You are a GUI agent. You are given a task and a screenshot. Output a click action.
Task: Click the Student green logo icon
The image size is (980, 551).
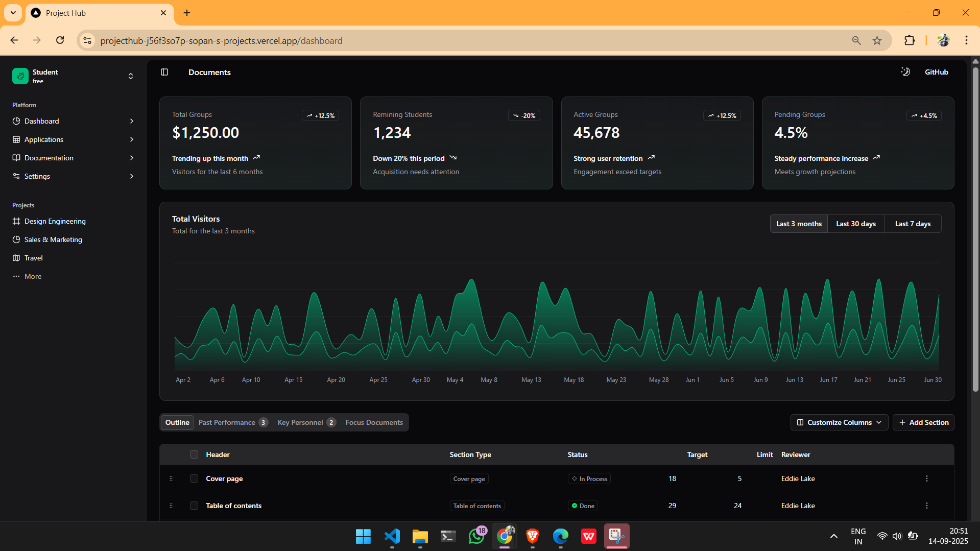pos(20,76)
